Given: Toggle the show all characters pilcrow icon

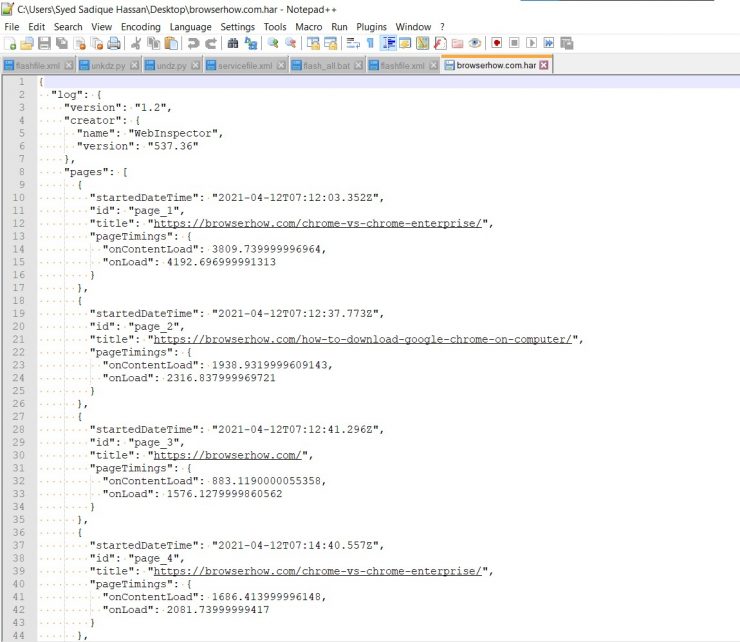Looking at the screenshot, I should (370, 44).
